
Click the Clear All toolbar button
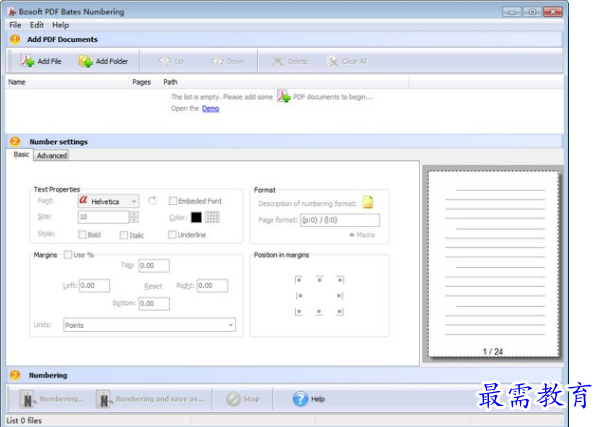(347, 61)
